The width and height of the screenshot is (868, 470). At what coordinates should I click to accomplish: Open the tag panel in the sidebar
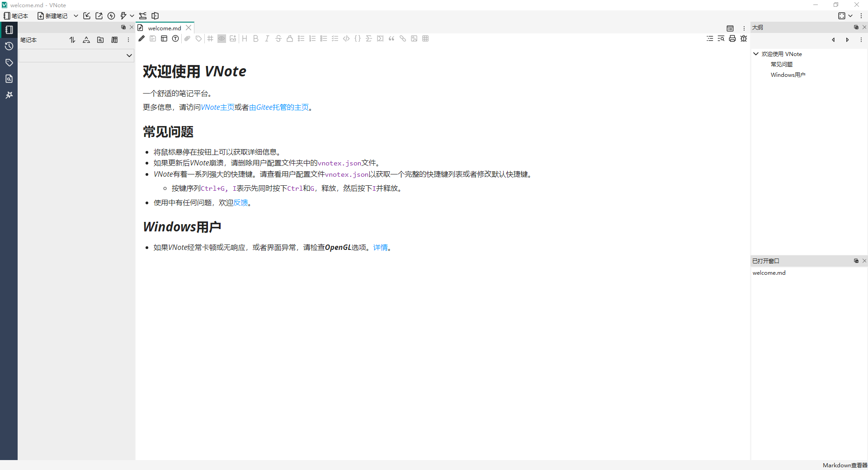click(x=9, y=62)
